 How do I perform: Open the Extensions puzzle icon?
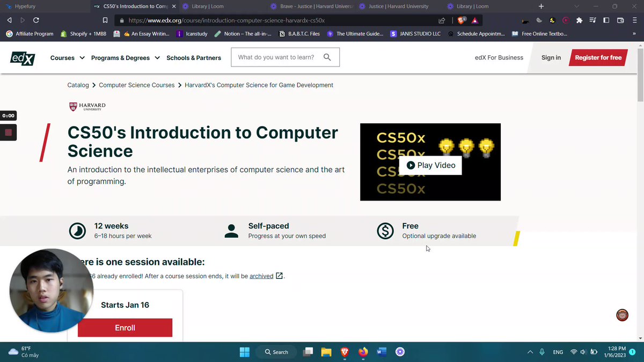(579, 20)
